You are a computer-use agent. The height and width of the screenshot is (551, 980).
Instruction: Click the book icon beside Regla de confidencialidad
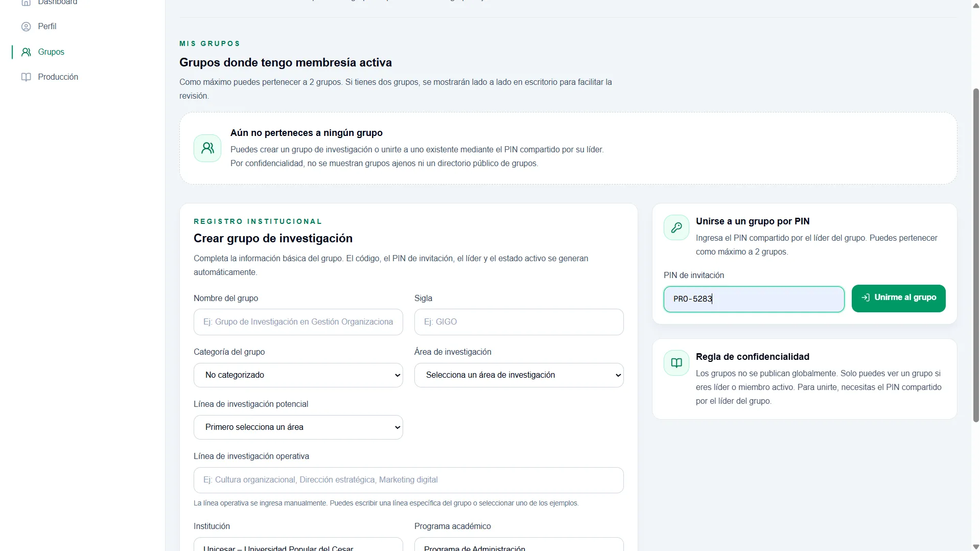[x=676, y=363]
